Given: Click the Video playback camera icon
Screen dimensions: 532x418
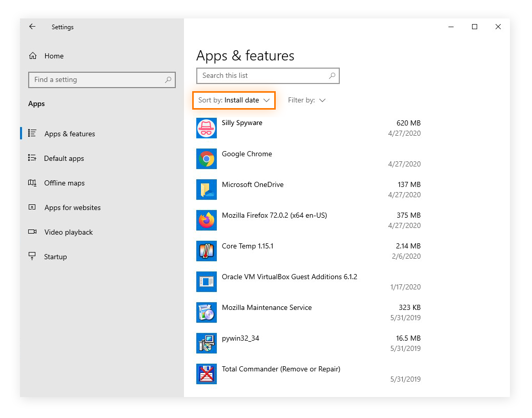Looking at the screenshot, I should 32,232.
